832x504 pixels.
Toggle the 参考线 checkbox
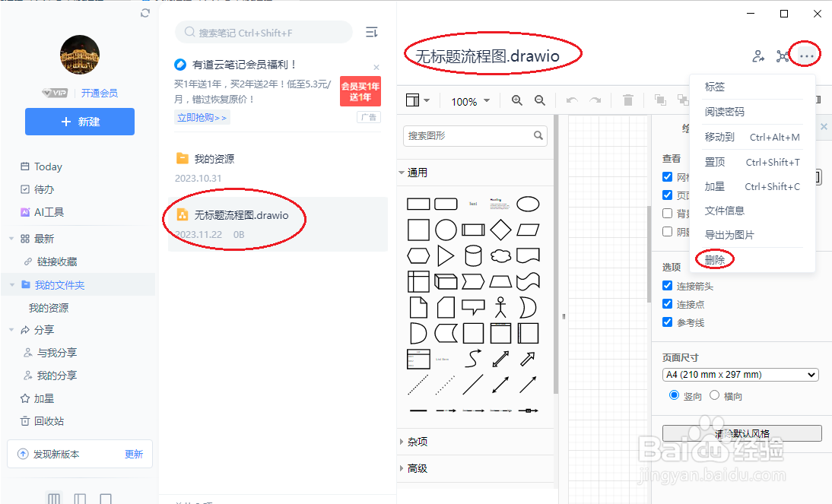point(668,322)
